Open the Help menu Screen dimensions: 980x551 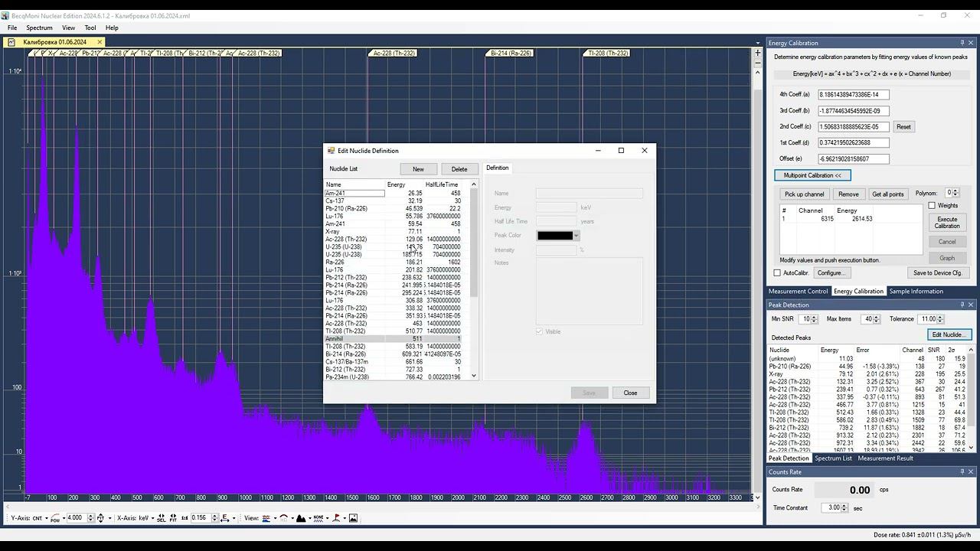tap(112, 28)
